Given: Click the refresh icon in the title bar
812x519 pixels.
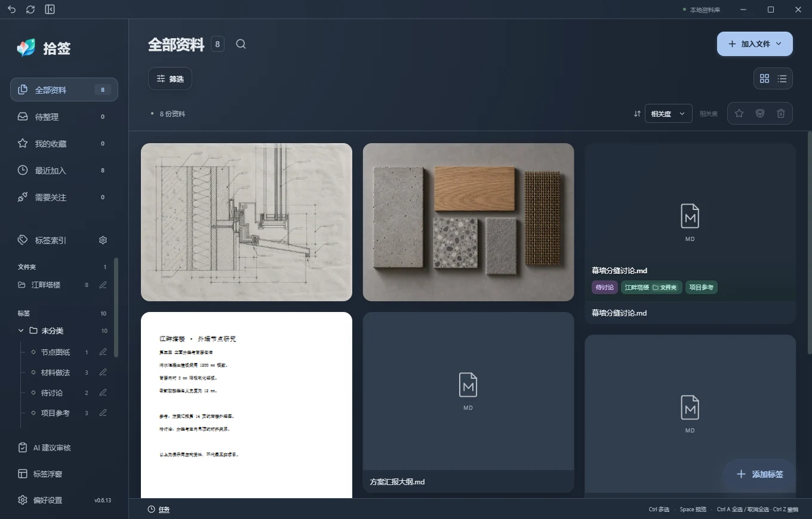Looking at the screenshot, I should tap(31, 10).
